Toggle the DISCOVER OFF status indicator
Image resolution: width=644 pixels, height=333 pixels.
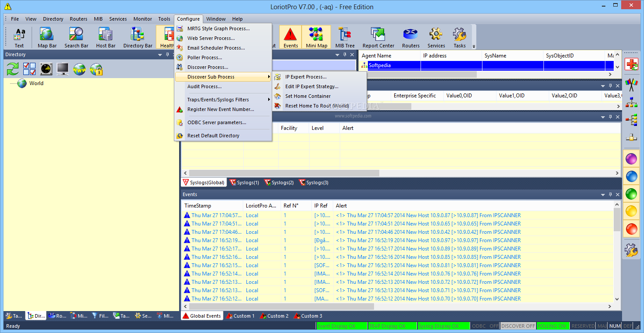coord(518,326)
